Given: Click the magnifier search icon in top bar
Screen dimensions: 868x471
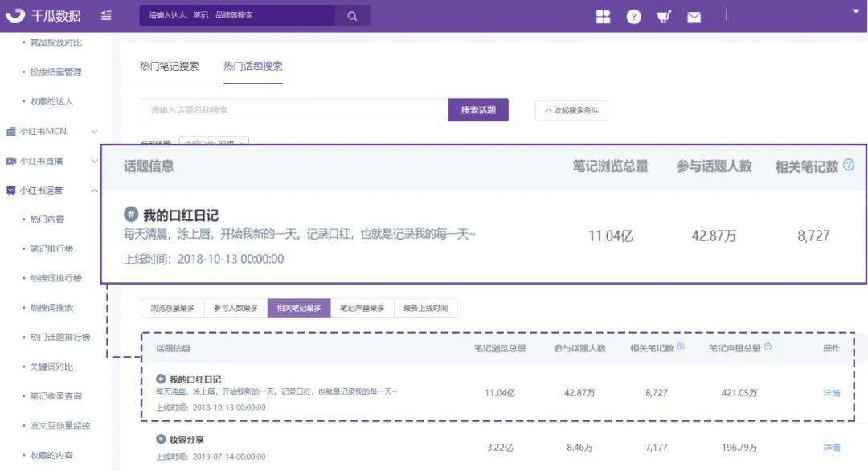Looking at the screenshot, I should (x=352, y=16).
